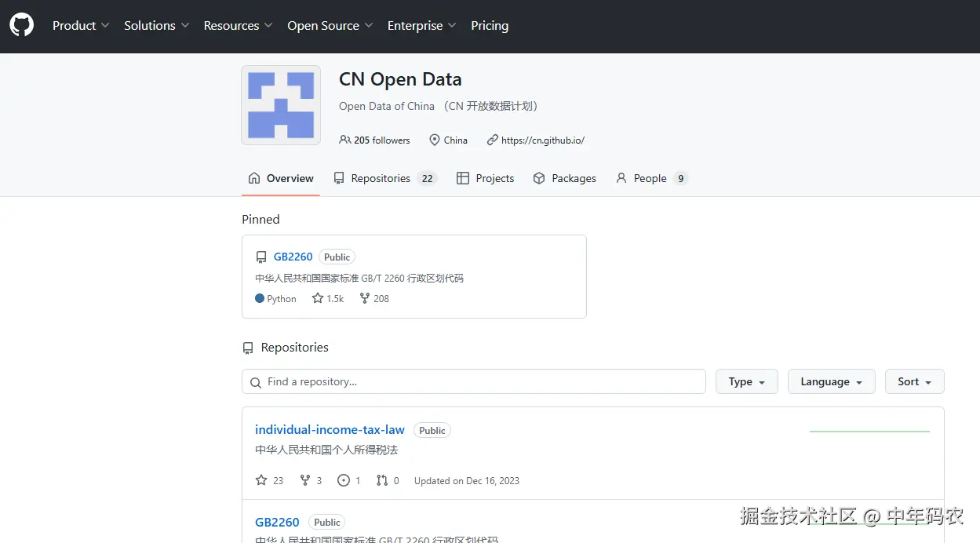Click the link icon beside cn.github.io
This screenshot has width=980, height=543.
(x=493, y=140)
